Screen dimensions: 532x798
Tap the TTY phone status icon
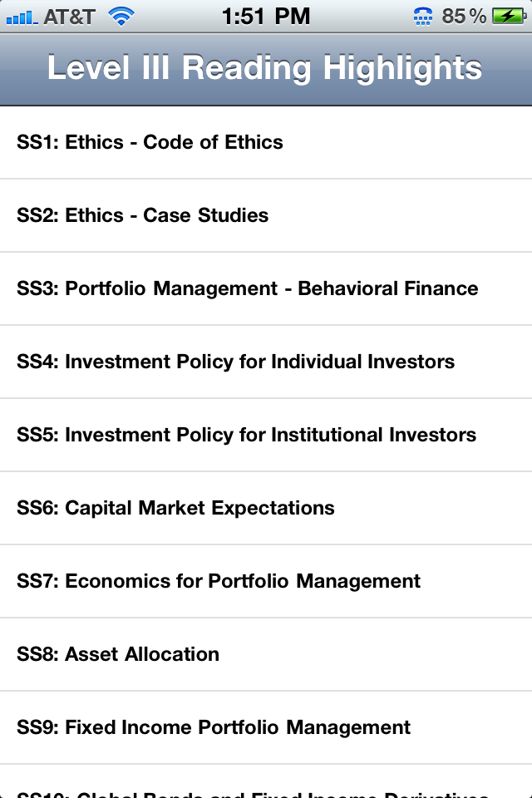[x=423, y=16]
